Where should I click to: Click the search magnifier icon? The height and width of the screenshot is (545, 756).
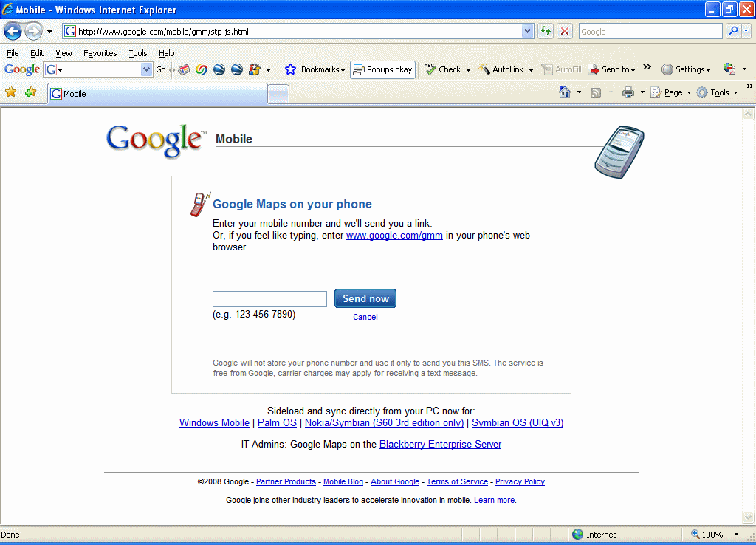pos(733,31)
